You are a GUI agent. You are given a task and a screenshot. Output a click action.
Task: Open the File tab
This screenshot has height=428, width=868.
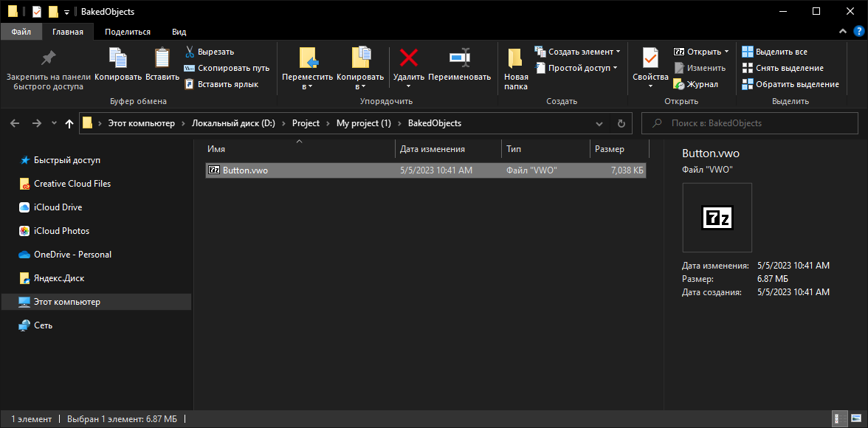21,32
